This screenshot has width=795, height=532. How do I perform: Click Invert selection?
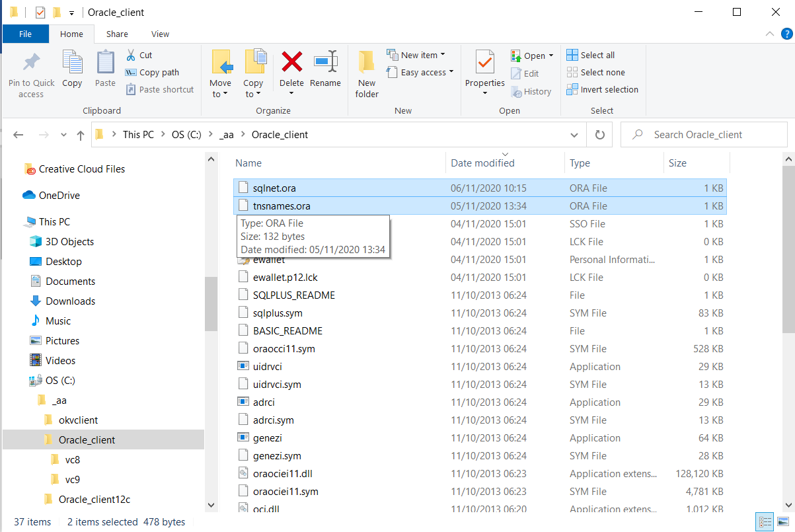pos(603,90)
